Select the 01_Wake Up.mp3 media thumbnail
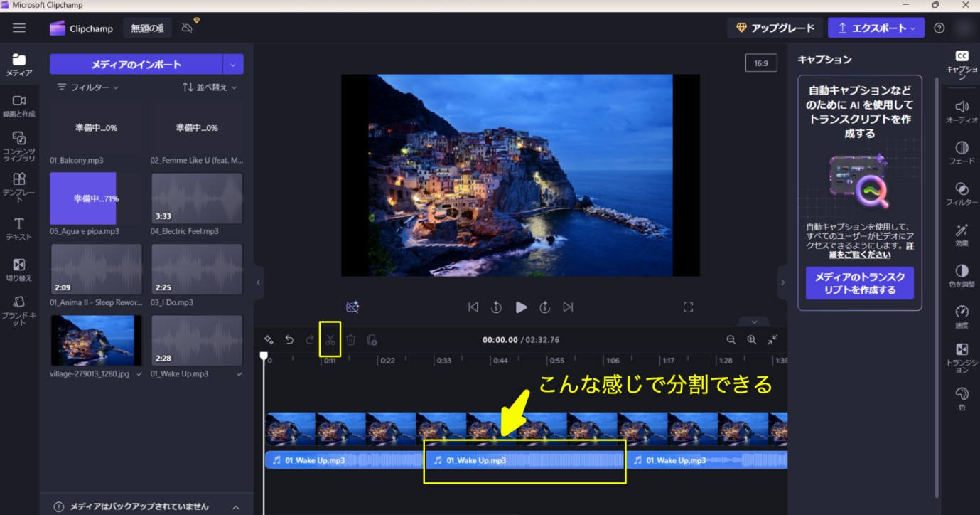 pos(197,340)
